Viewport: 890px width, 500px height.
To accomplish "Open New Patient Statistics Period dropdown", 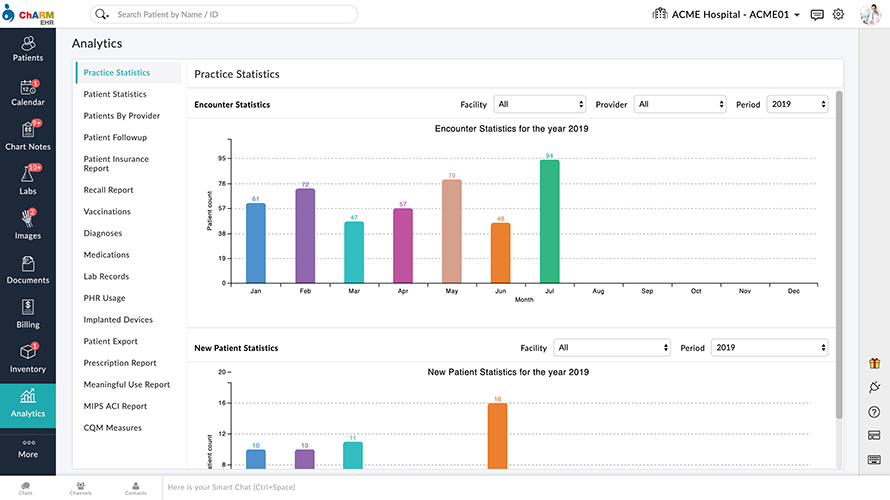I will tap(769, 348).
